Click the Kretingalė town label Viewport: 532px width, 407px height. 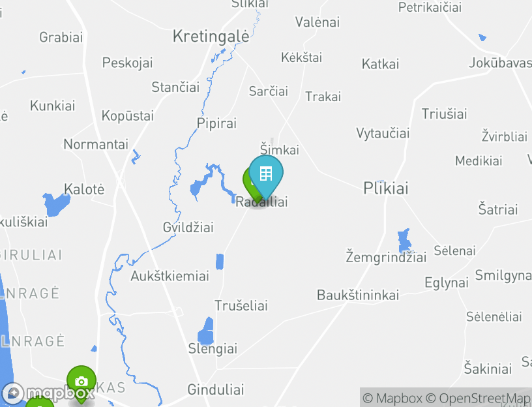click(211, 36)
